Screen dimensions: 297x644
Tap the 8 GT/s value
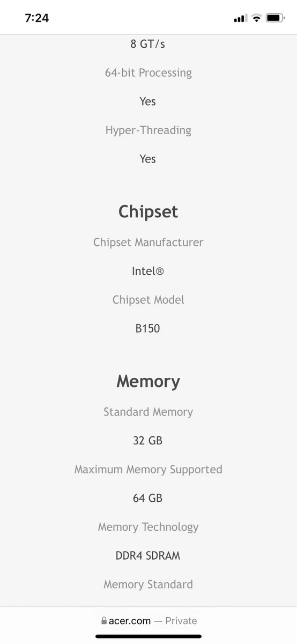[x=147, y=44]
